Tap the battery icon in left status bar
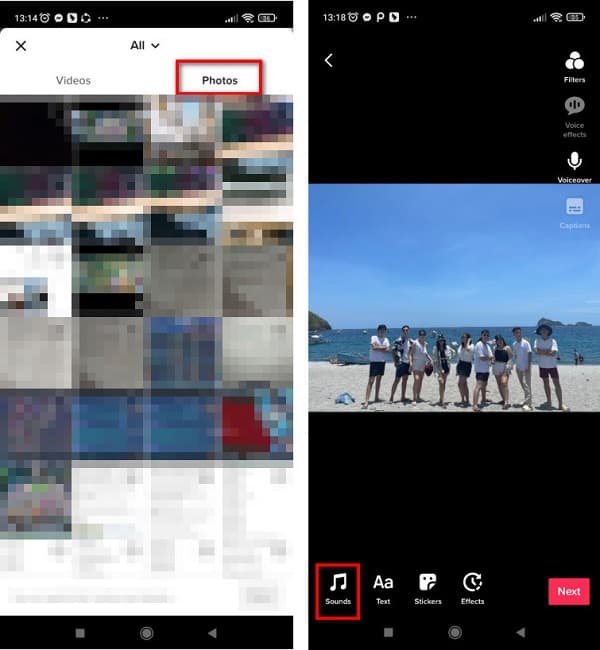 point(267,18)
